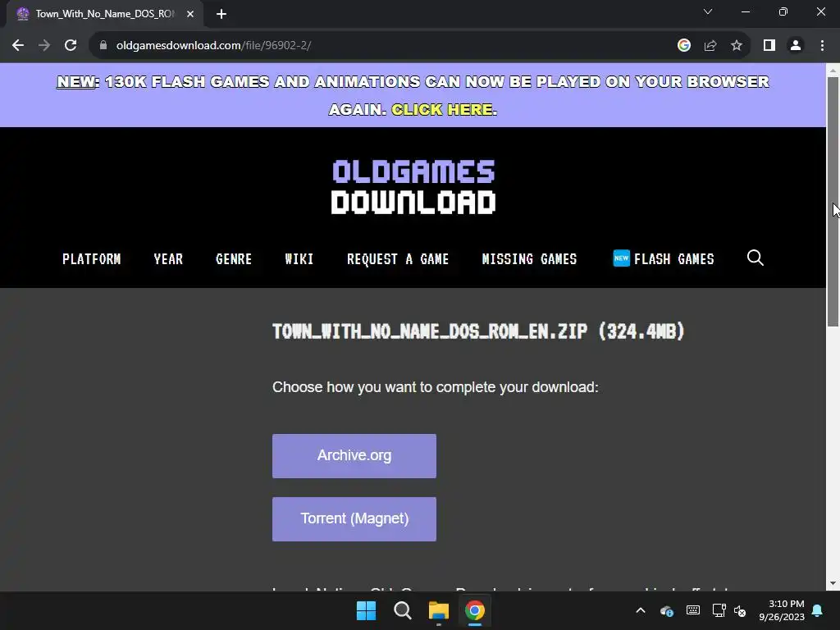Open the notifications bell
Screen dimensions: 840x630
pyautogui.click(x=817, y=610)
